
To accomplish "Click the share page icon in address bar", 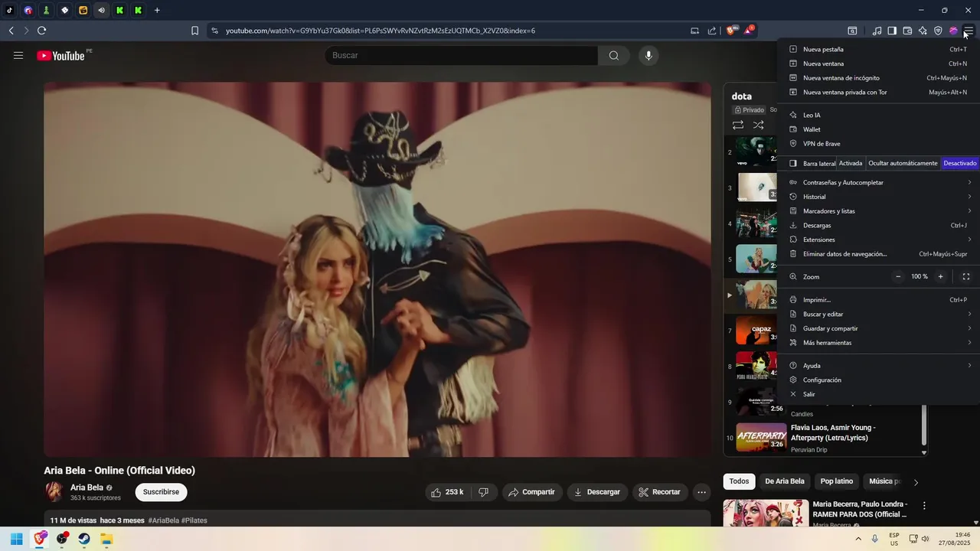I will pos(712,31).
